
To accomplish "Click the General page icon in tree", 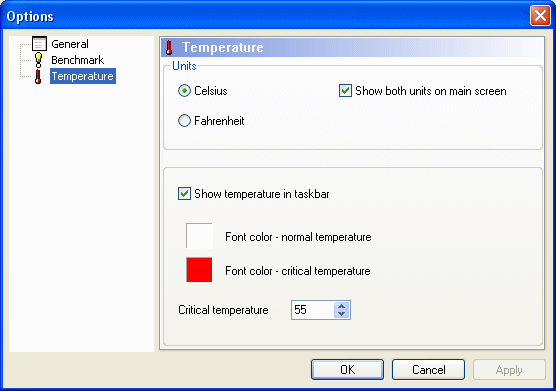I will pyautogui.click(x=39, y=44).
